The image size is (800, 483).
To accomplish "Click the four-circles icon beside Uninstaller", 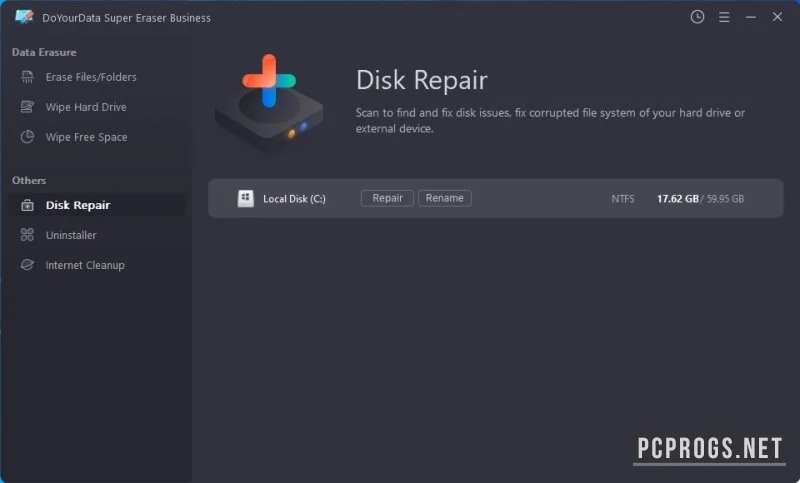I will [x=27, y=235].
